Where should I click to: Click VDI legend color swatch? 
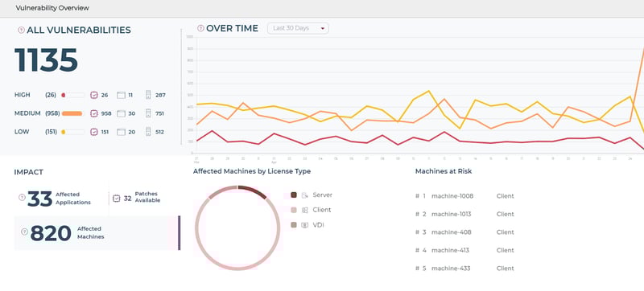294,225
